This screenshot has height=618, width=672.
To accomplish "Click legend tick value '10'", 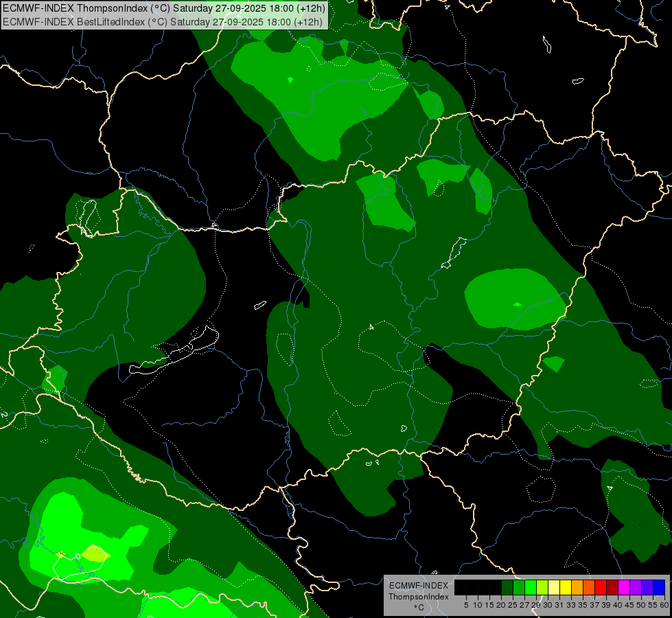I will [478, 605].
